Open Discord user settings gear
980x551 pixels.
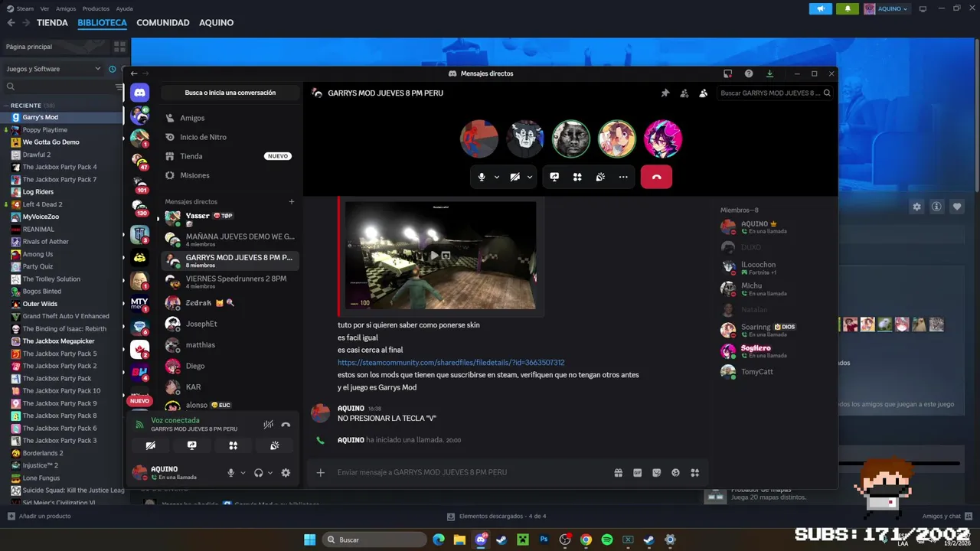[286, 473]
